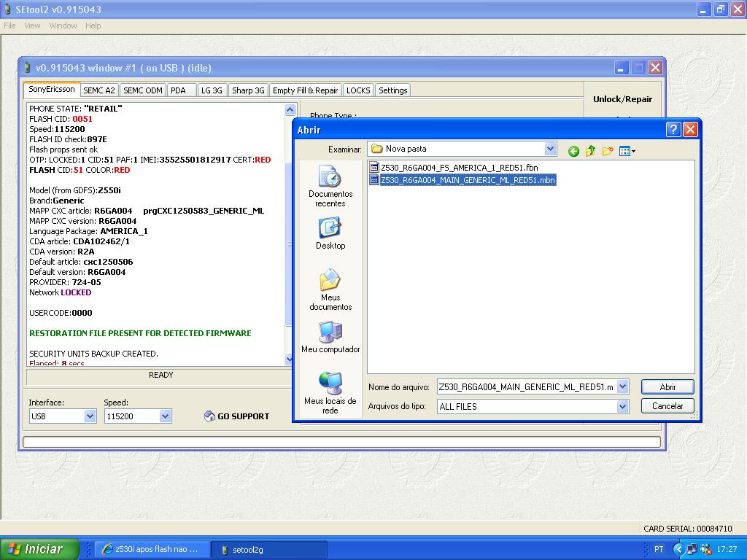The width and height of the screenshot is (747, 560).
Task: Click the help question mark in Abrir dialog
Action: (x=673, y=130)
